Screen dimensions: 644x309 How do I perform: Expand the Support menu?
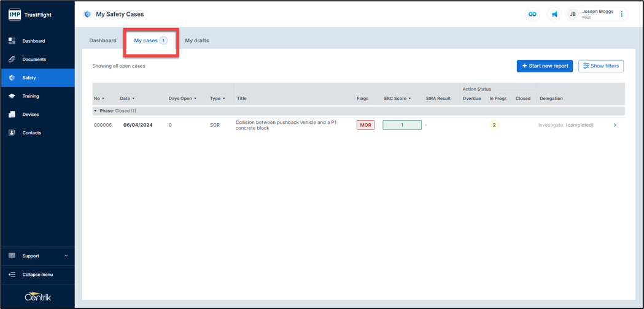click(x=37, y=256)
